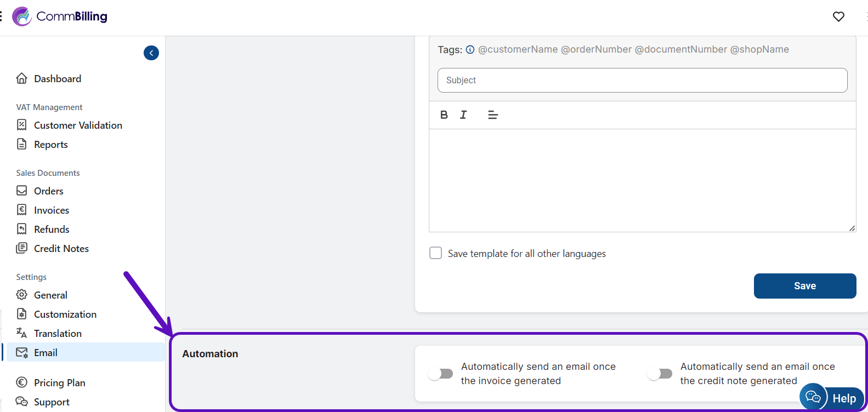Viewport: 868px width, 412px height.
Task: Toggle italic formatting in the editor
Action: (463, 115)
